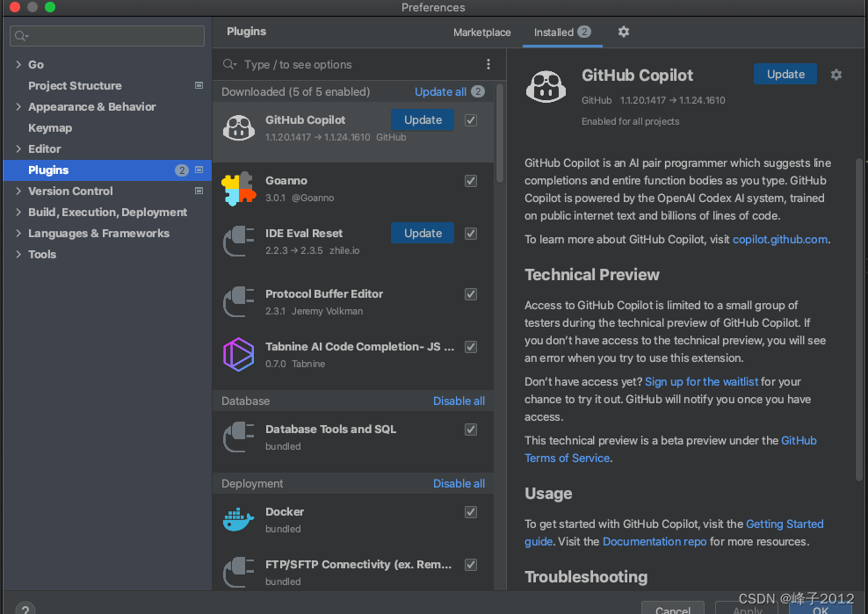
Task: Click the large GitHub Copilot logo in details
Action: coord(546,88)
